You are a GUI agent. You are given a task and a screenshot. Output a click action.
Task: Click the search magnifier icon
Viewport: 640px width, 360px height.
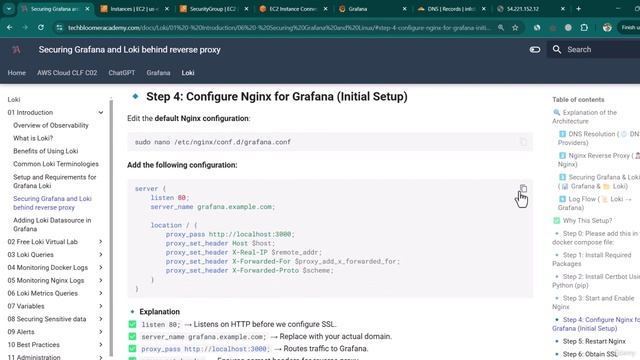tap(557, 49)
